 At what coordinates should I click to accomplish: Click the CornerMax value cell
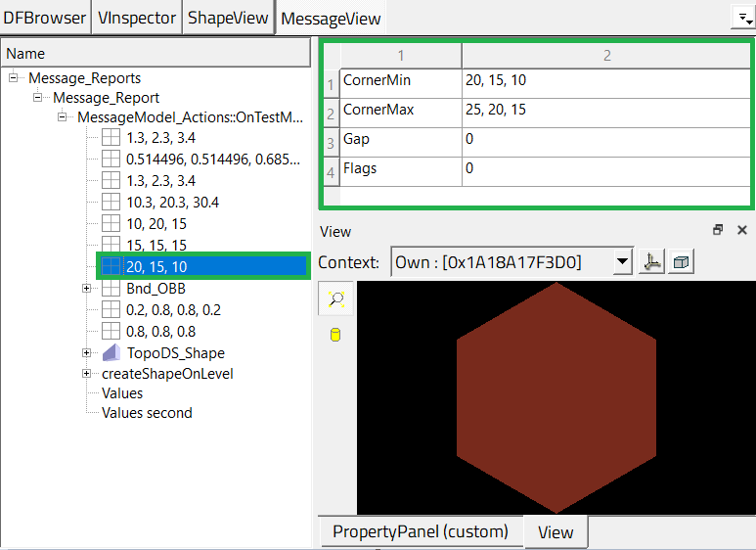605,111
